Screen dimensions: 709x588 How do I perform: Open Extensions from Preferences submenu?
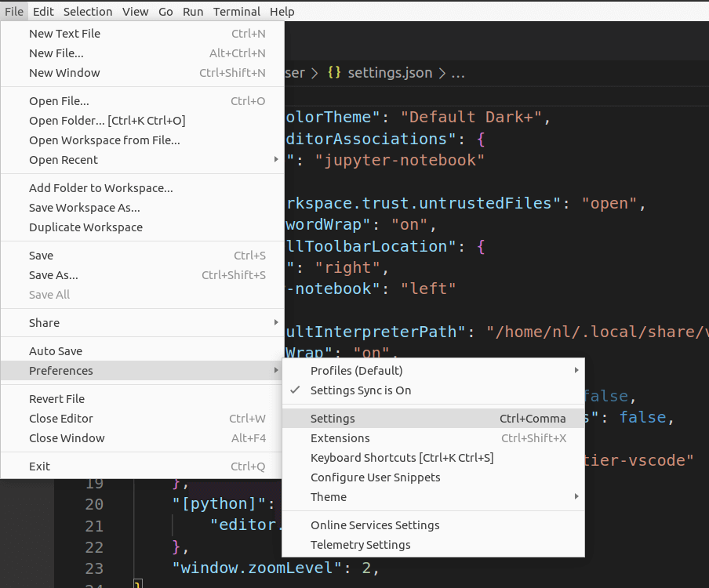(433, 438)
